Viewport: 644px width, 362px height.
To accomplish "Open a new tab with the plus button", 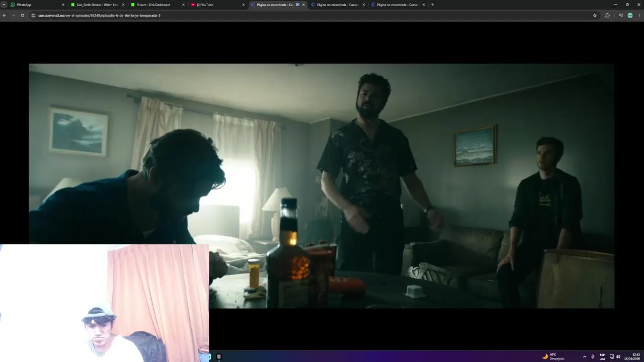I will (433, 5).
